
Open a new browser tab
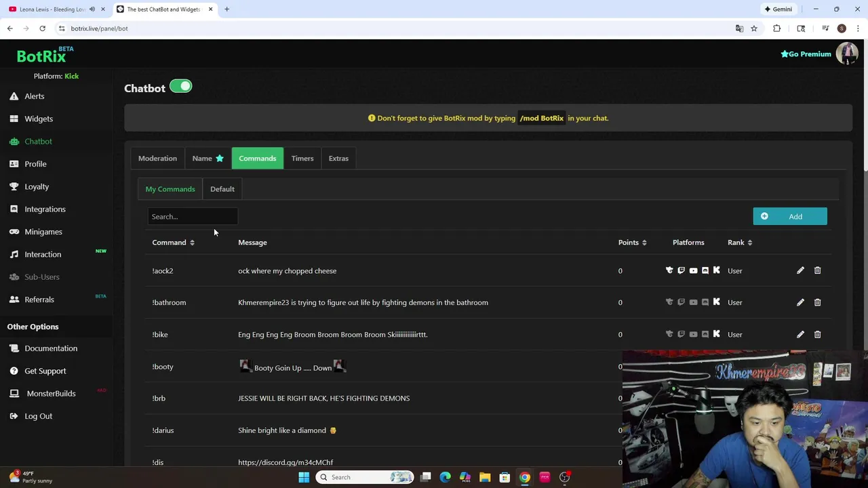(x=226, y=9)
